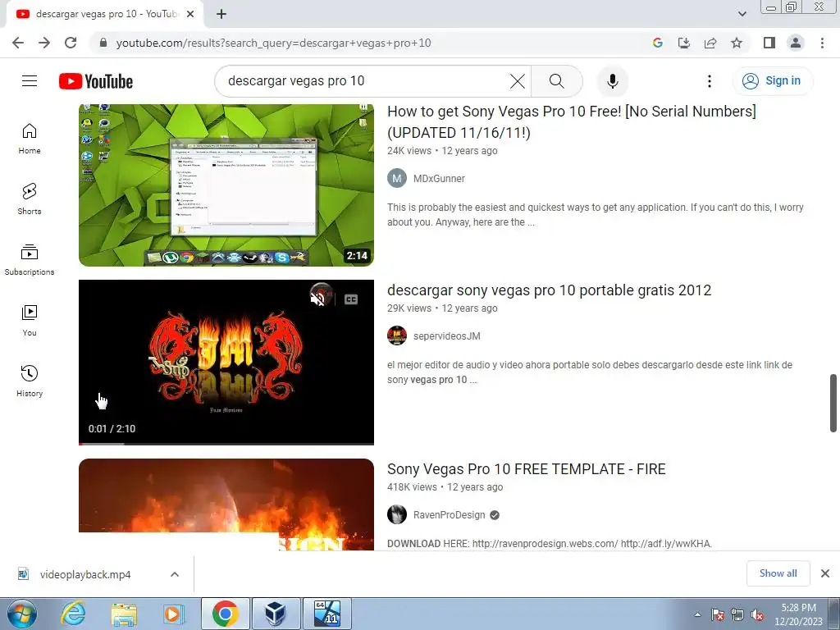Click Show all downloads
840x630 pixels.
pos(778,573)
